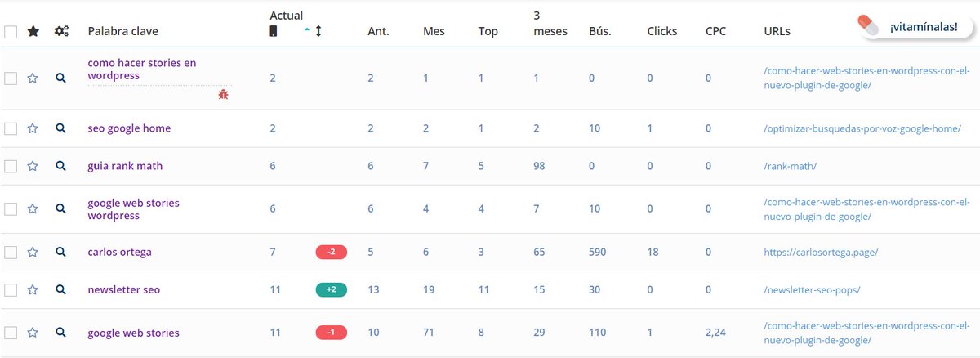Open keyword 'google web stories' in last row
This screenshot has width=980, height=358.
tap(134, 333)
